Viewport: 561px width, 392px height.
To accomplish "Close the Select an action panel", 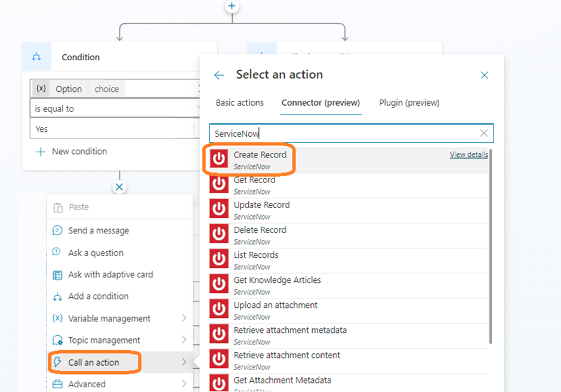I will [484, 75].
